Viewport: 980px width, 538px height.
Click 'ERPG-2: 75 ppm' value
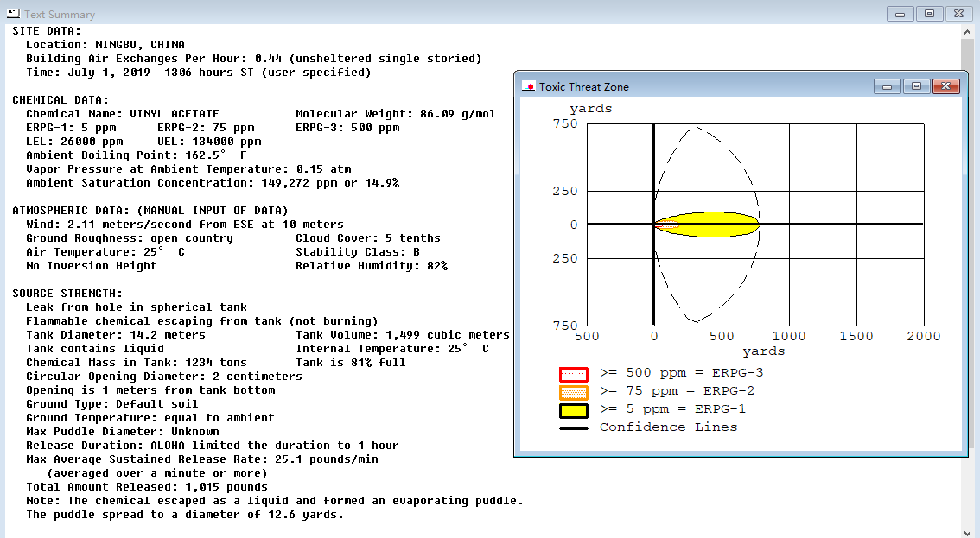click(x=206, y=128)
